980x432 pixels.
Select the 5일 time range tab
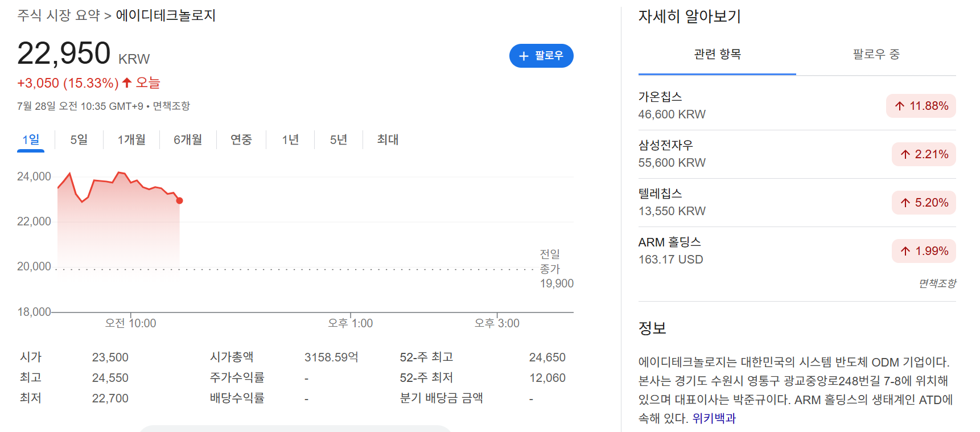coord(79,139)
